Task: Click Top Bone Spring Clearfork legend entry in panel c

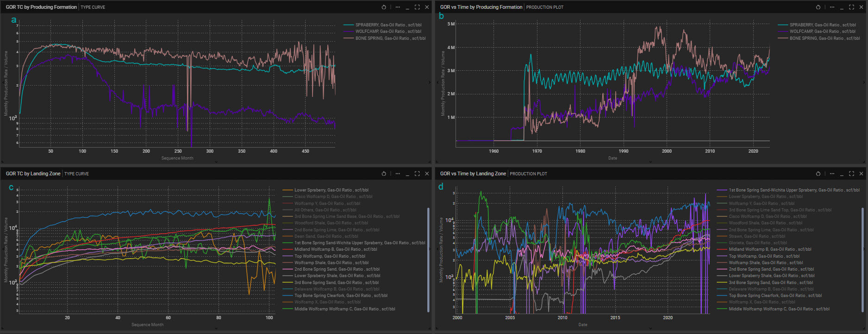Action: 341,296
